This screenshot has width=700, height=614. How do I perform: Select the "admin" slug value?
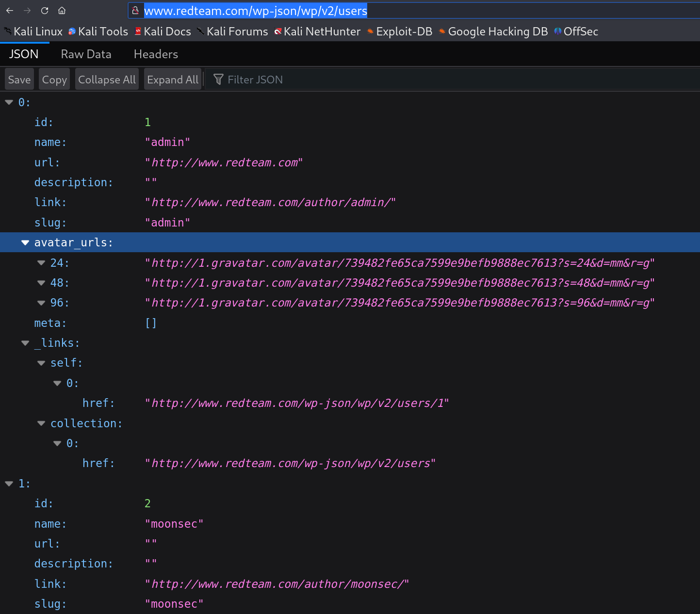(x=167, y=223)
